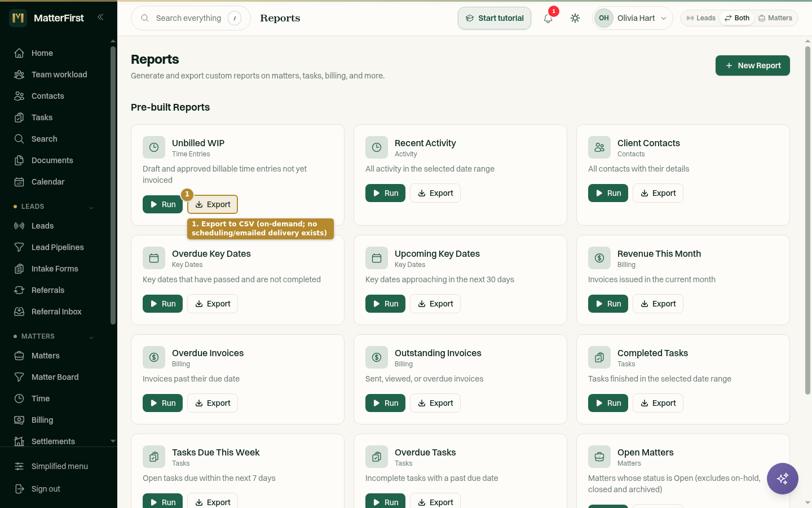This screenshot has height=508, width=812.
Task: Open Calendar in sidebar
Action: tap(54, 182)
